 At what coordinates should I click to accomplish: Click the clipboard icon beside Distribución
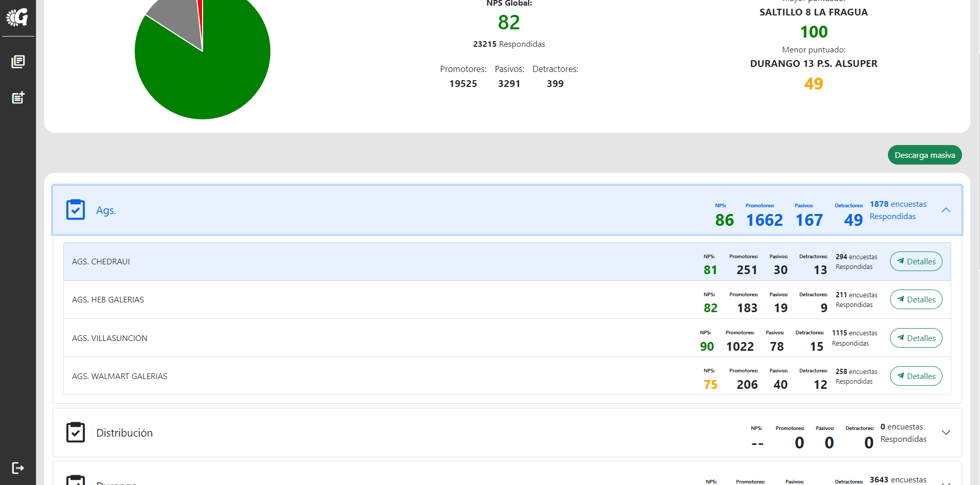76,433
